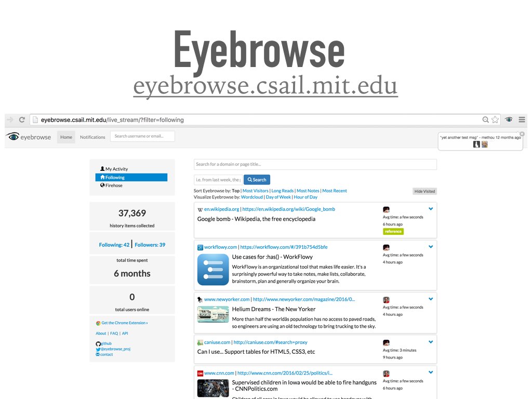532x399 pixels.
Task: Focus the domain or page title search field
Action: pos(315,164)
